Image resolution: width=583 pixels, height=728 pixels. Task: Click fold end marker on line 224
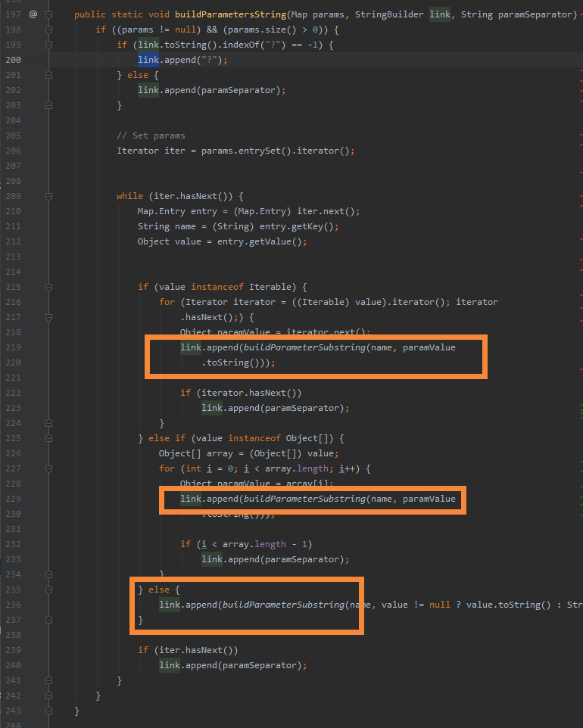[48, 423]
